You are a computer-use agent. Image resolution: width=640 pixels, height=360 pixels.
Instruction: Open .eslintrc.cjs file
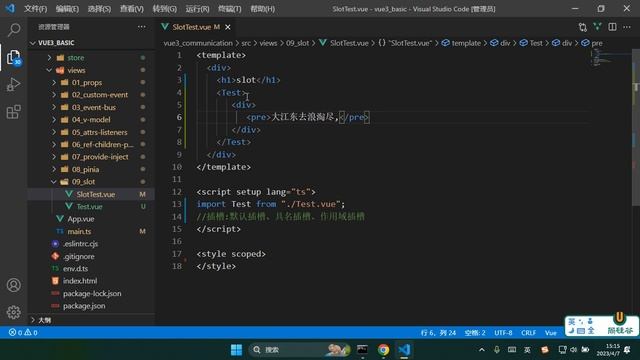91,244
